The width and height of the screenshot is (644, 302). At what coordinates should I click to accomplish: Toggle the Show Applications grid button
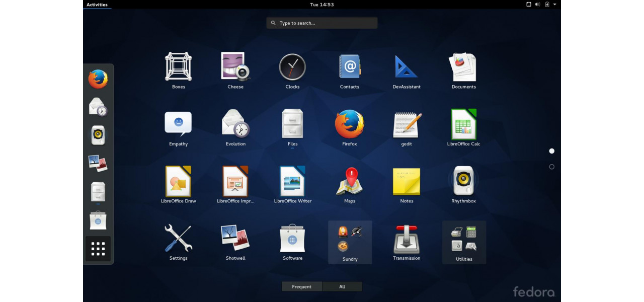pyautogui.click(x=98, y=249)
